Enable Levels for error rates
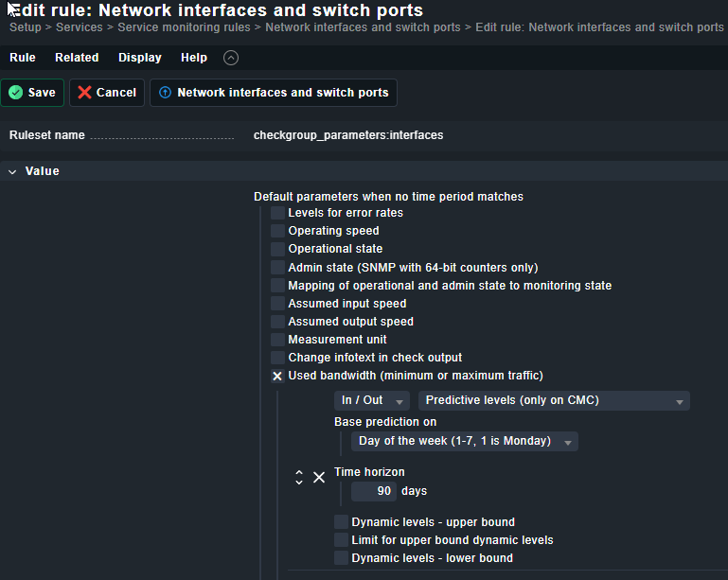The height and width of the screenshot is (580, 728). click(277, 213)
